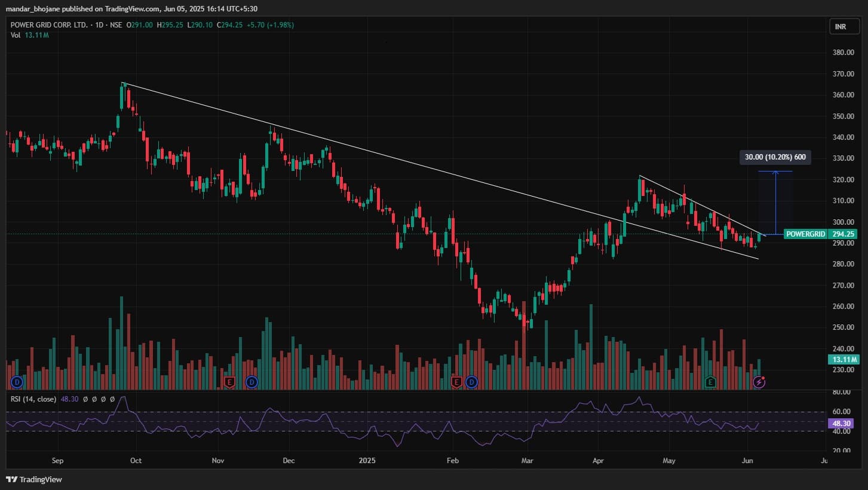Click the purple lightning event icon
Viewport: 868px width, 490px height.
(x=759, y=381)
